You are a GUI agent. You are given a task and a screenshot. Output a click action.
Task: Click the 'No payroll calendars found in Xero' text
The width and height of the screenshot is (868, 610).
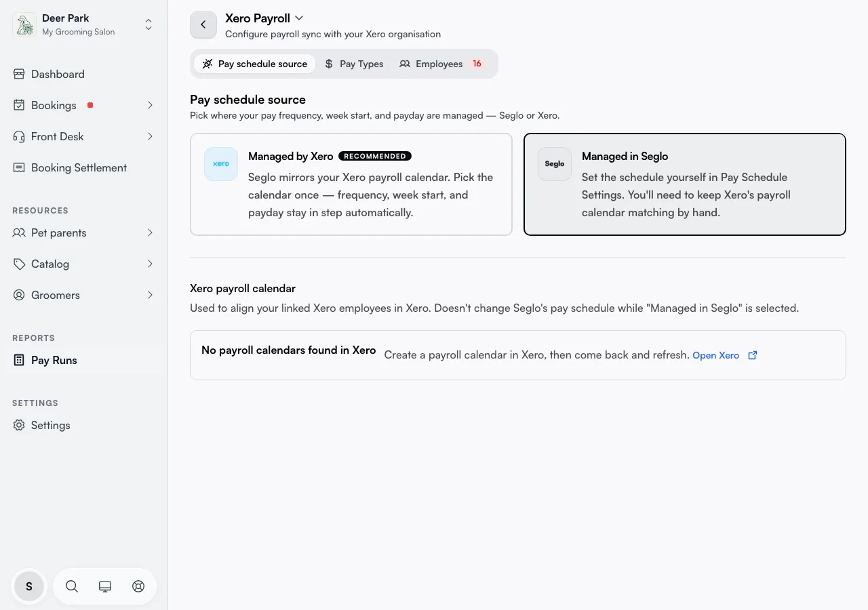(288, 350)
